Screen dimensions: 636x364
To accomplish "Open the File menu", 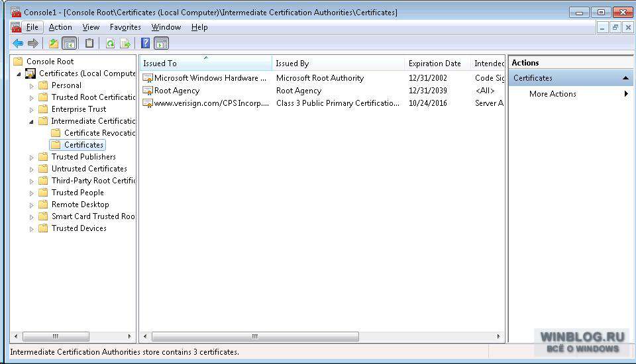I will click(32, 27).
